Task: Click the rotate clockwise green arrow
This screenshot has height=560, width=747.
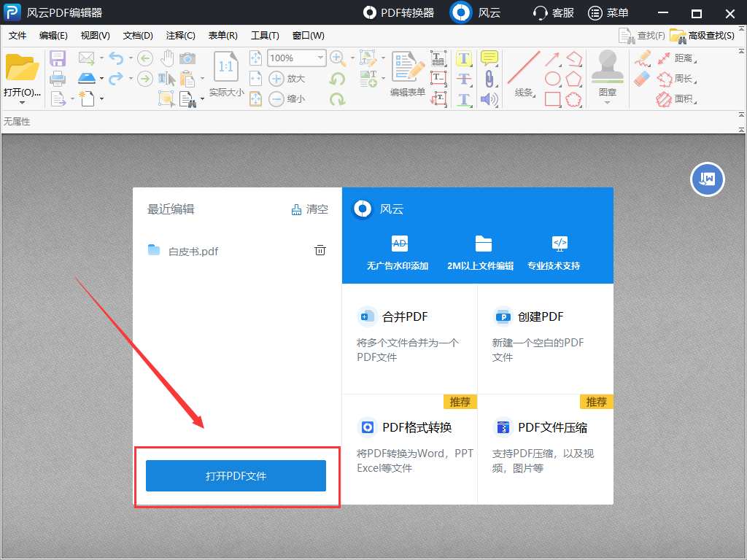Action: click(337, 99)
